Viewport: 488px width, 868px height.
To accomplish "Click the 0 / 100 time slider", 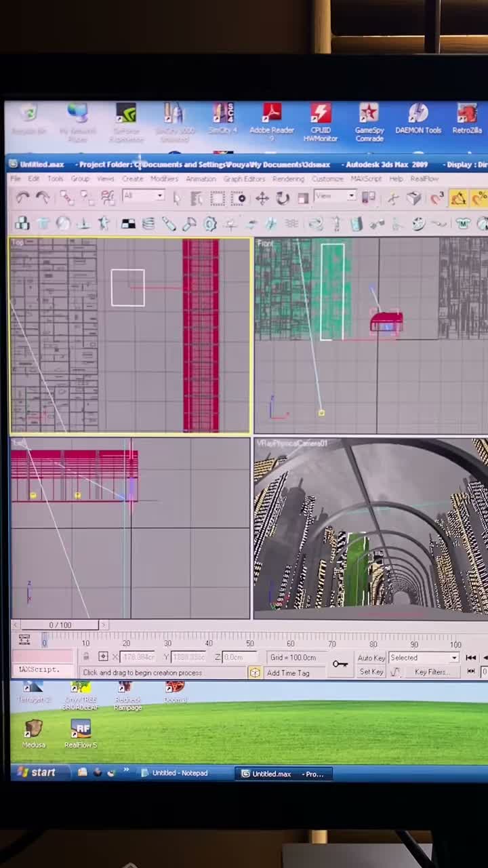I will click(60, 625).
